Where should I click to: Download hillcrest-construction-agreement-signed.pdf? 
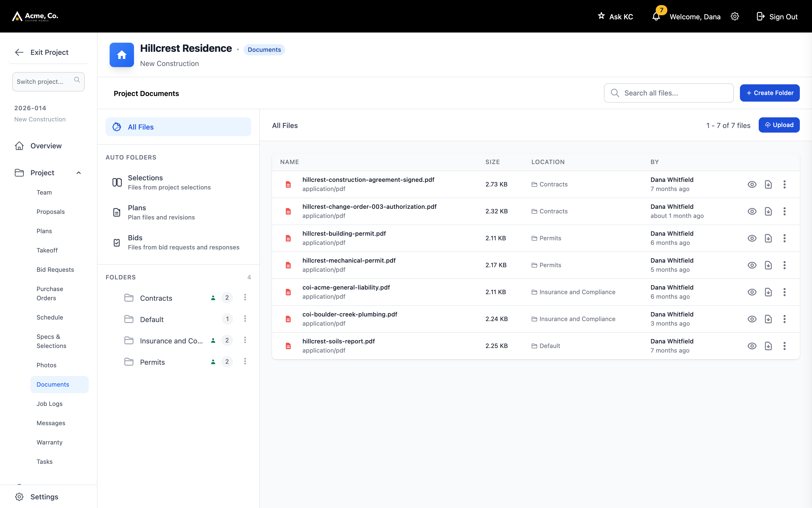(768, 184)
